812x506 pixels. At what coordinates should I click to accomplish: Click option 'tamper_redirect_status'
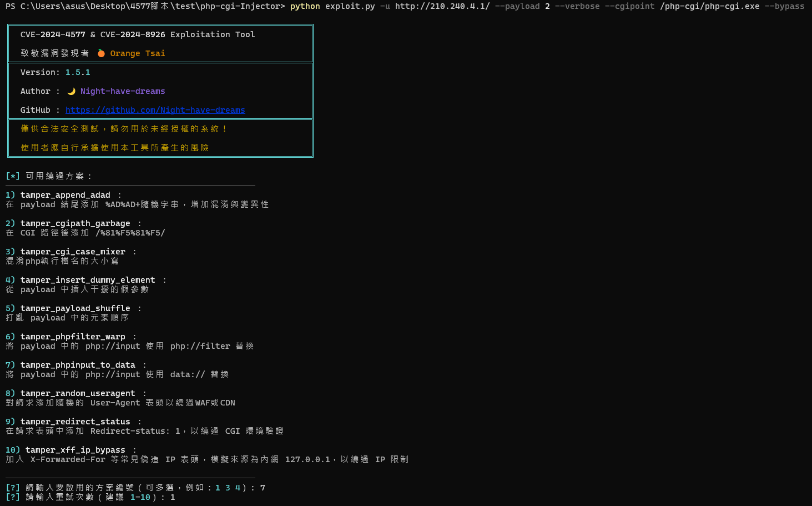click(75, 422)
